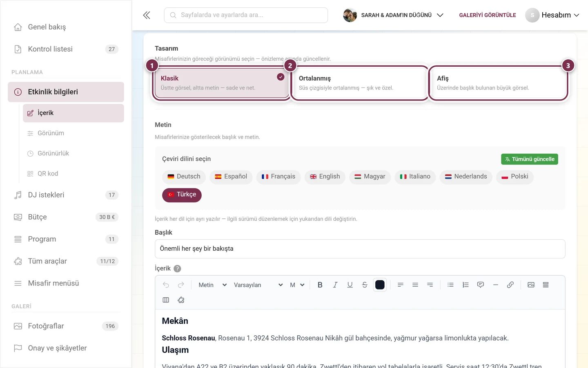Open QR kod sub-menu item

coord(73,174)
